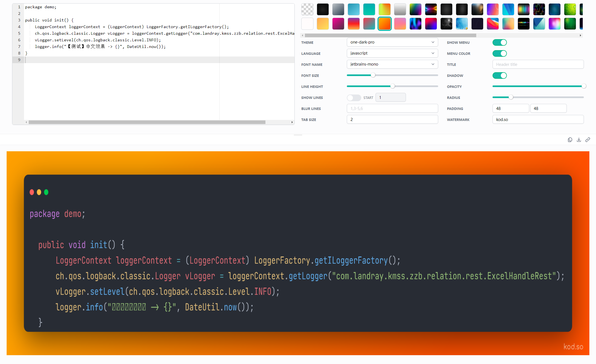Adjust the FONT SIZE slider handle
This screenshot has height=364, width=596.
coord(373,75)
